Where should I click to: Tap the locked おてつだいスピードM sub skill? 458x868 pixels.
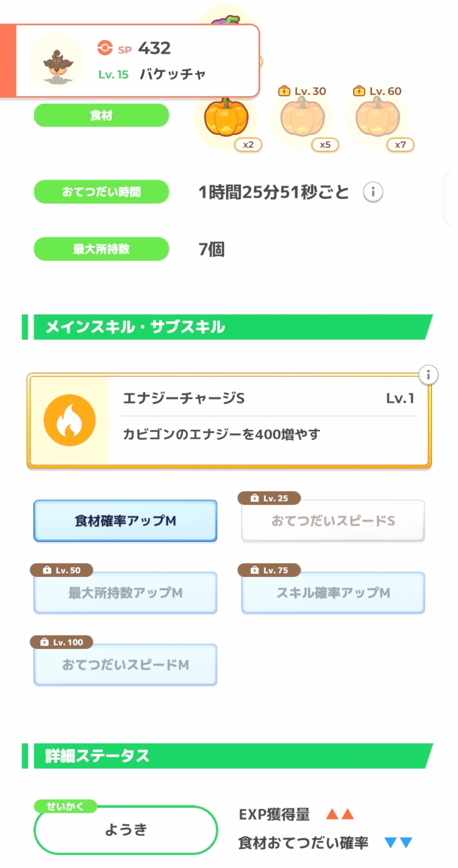[125, 665]
